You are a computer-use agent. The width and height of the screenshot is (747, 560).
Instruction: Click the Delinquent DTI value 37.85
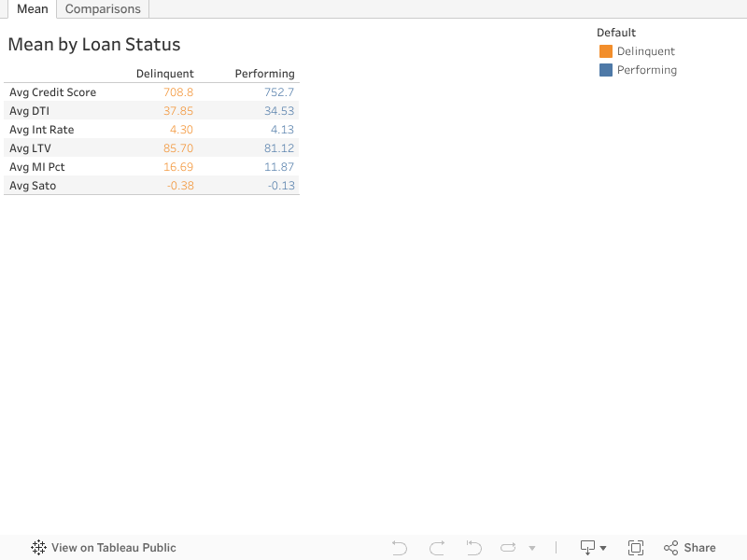click(178, 111)
